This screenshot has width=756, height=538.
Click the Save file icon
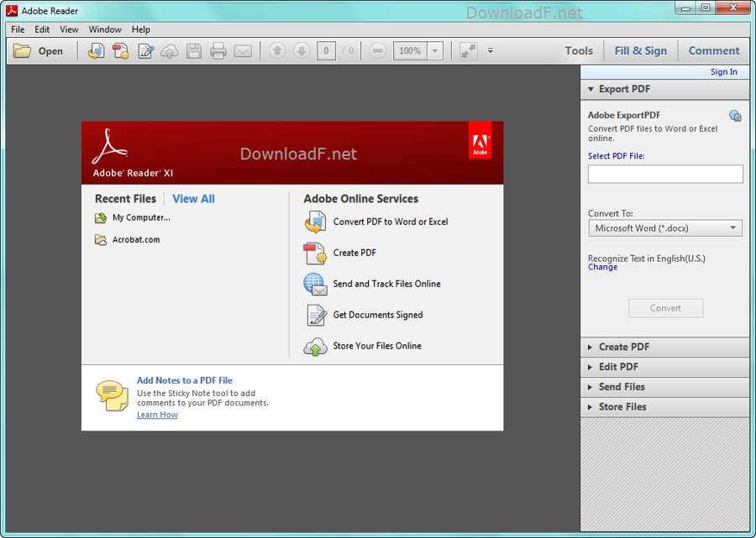[x=194, y=50]
